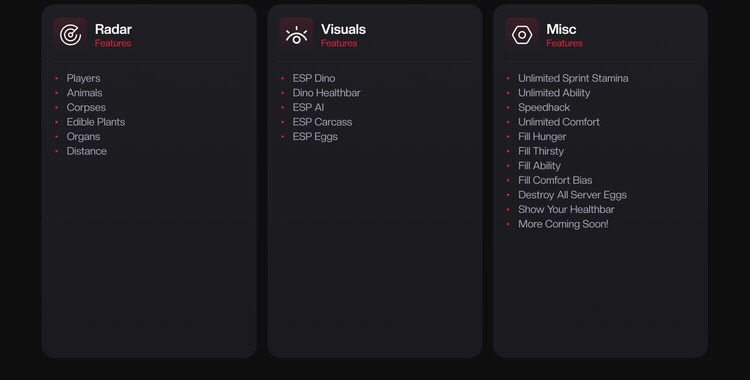The image size is (750, 380).
Task: Click the red arrow beside ESP Dino
Action: point(283,78)
